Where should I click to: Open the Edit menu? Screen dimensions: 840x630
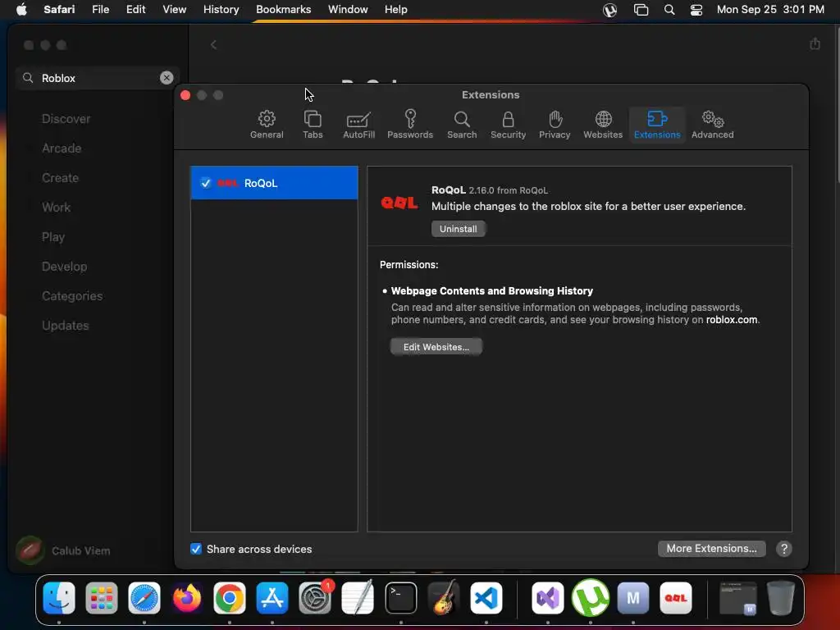[x=135, y=9]
